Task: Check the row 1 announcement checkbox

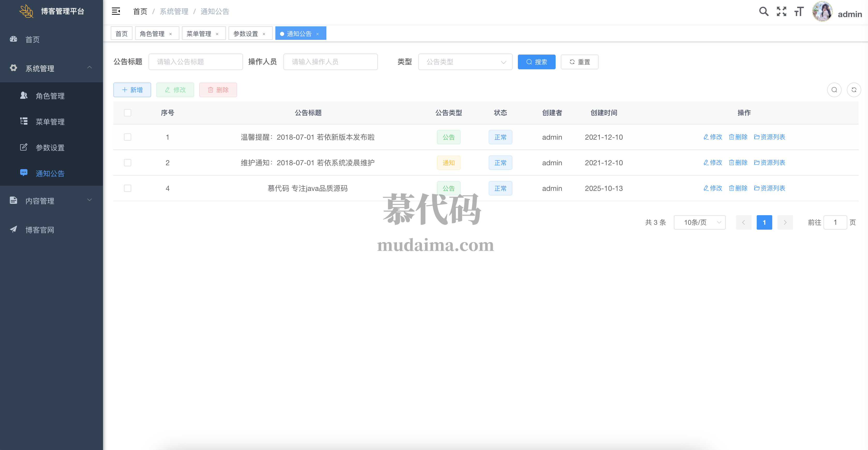Action: tap(127, 137)
